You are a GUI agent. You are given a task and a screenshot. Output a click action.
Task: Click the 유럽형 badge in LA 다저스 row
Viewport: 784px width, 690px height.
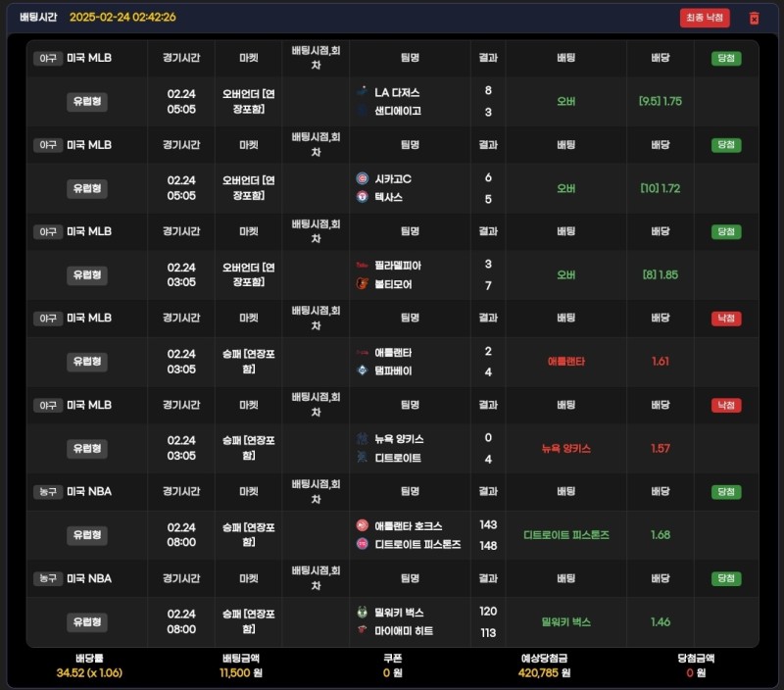click(87, 101)
